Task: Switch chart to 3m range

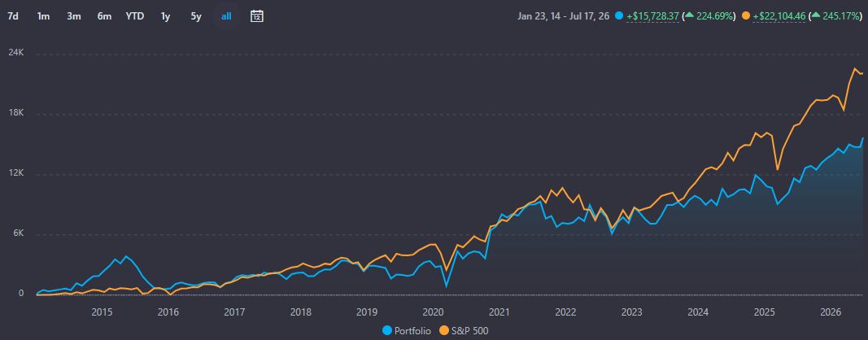Action: tap(74, 16)
